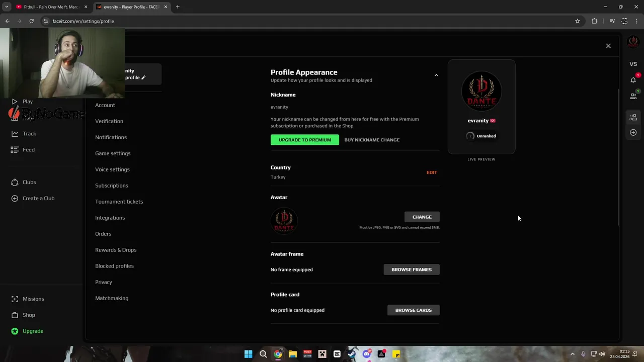Screen dimensions: 644x362
Task: Open the Verification settings item
Action: click(x=109, y=121)
